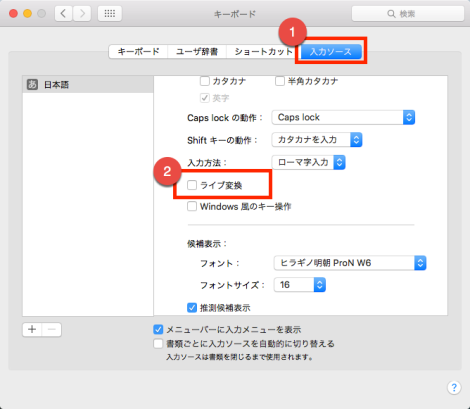Open the フォントサイズ 16 selector
The height and width of the screenshot is (409, 470).
300,285
